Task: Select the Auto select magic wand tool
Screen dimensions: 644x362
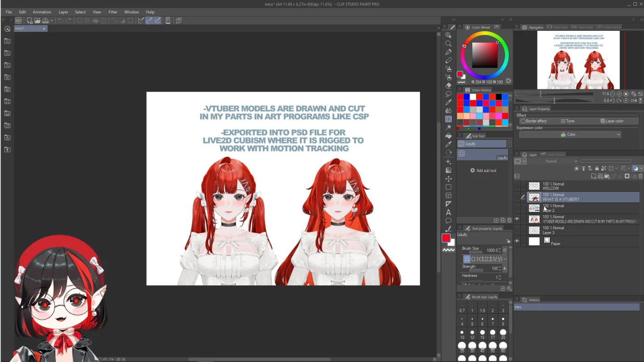Action: 448,128
